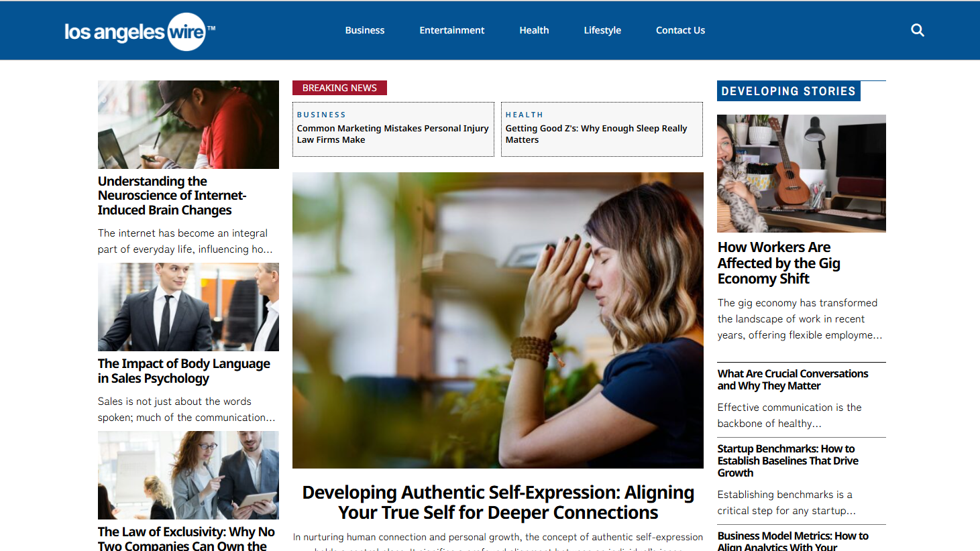This screenshot has height=551, width=980.
Task: Go to the Contact Us page
Action: point(680,30)
